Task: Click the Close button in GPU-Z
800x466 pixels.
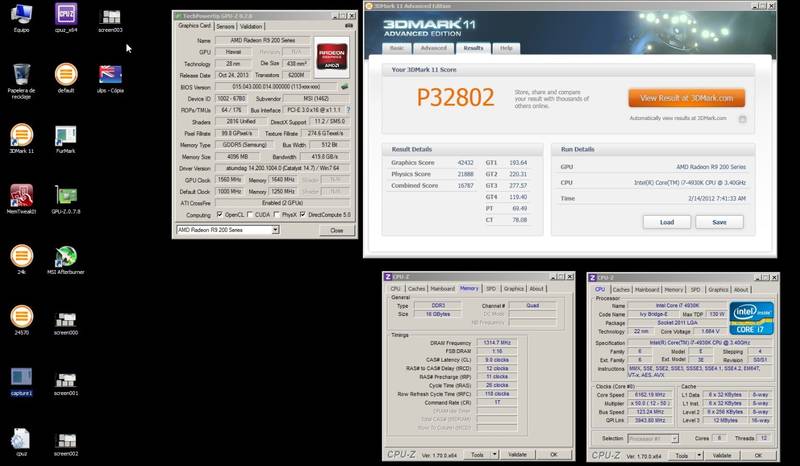Action: pyautogui.click(x=337, y=230)
